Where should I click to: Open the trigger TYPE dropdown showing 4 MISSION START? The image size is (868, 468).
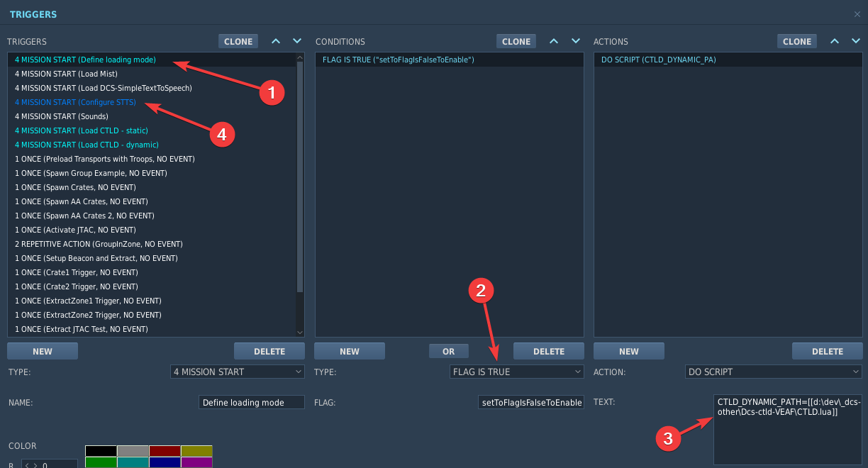click(x=237, y=372)
